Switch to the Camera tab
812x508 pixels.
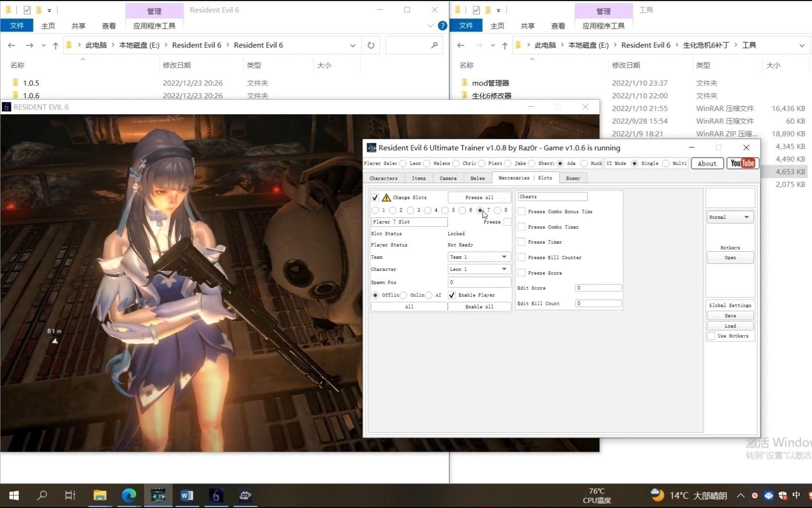(448, 178)
